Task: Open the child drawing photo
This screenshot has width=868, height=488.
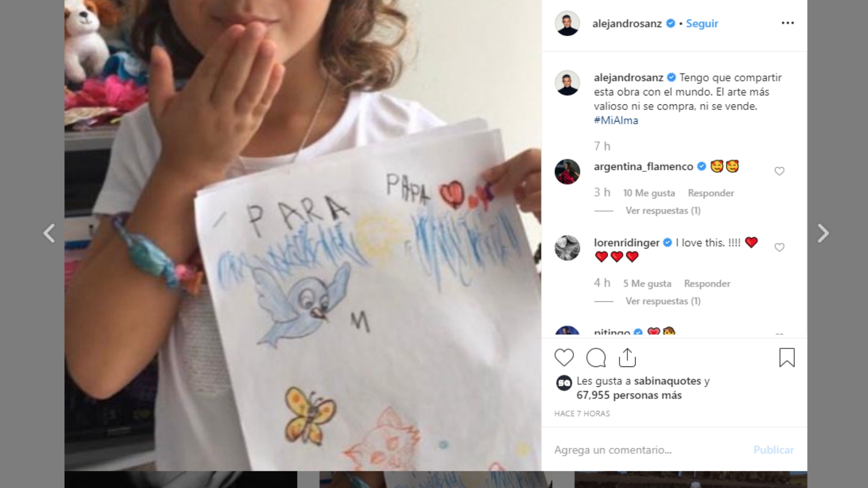Action: tap(303, 235)
